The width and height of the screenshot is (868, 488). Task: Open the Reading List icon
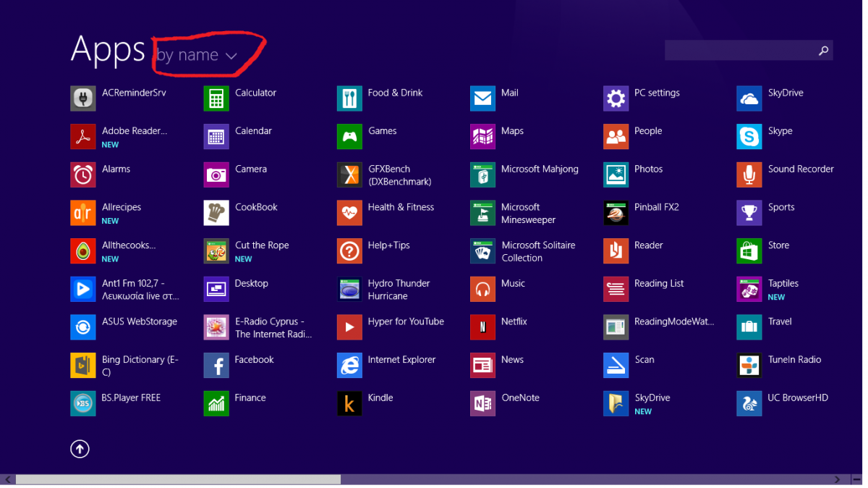(x=616, y=289)
